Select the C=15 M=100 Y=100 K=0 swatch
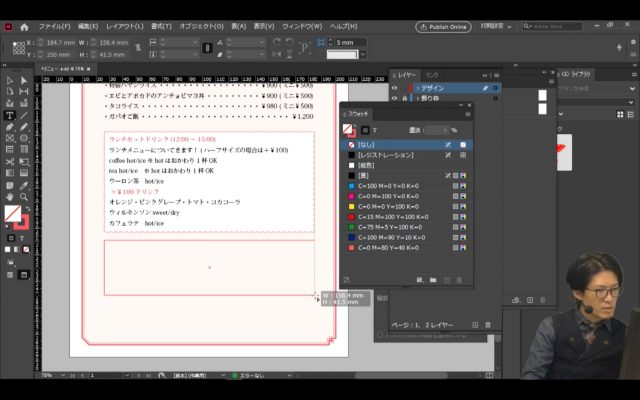 coord(407,217)
